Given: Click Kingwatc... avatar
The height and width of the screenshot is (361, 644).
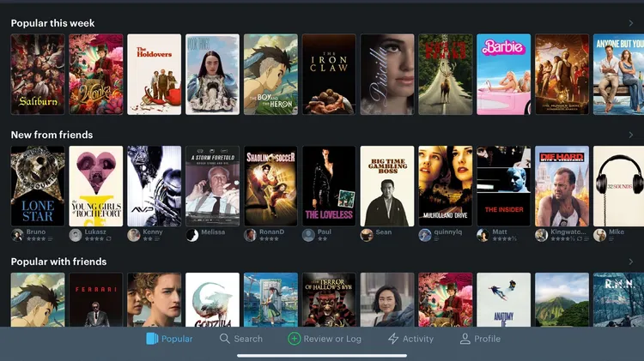Looking at the screenshot, I should click(x=541, y=235).
